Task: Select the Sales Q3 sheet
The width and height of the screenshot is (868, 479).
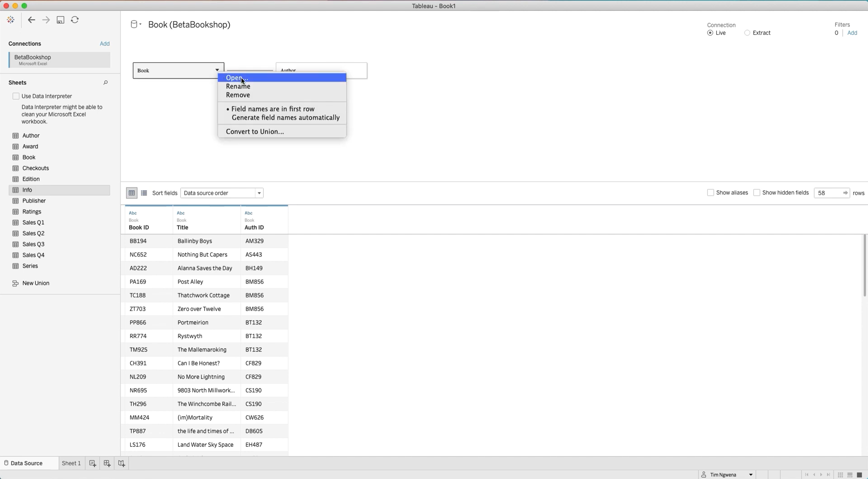Action: pyautogui.click(x=59, y=244)
